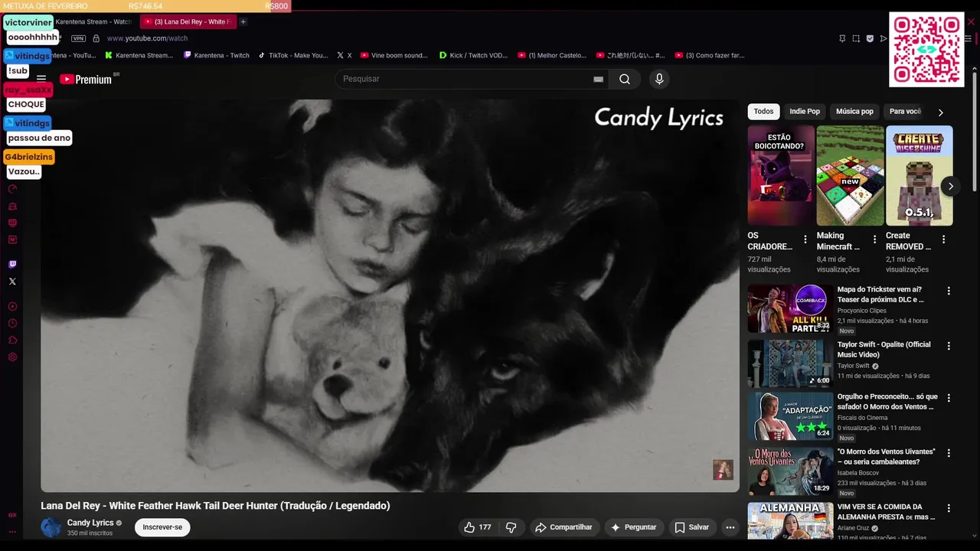Click the search magnifier button

[625, 79]
